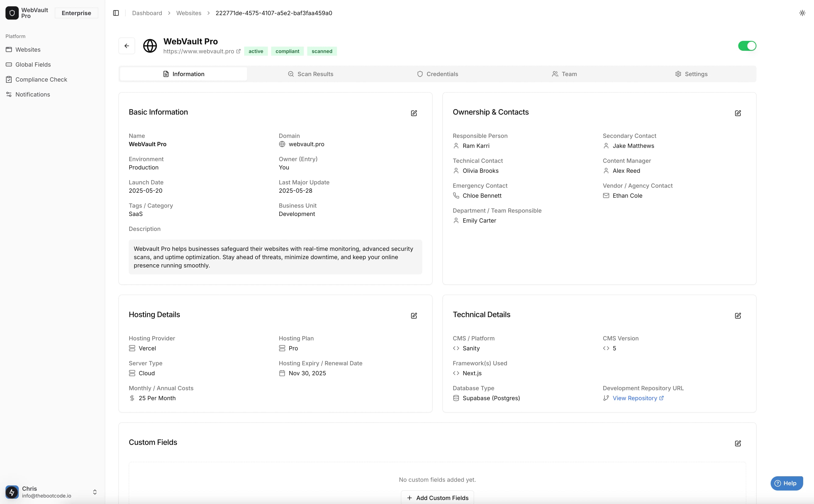Click the code icon beside Sanity
The height and width of the screenshot is (504, 814).
[x=456, y=348]
